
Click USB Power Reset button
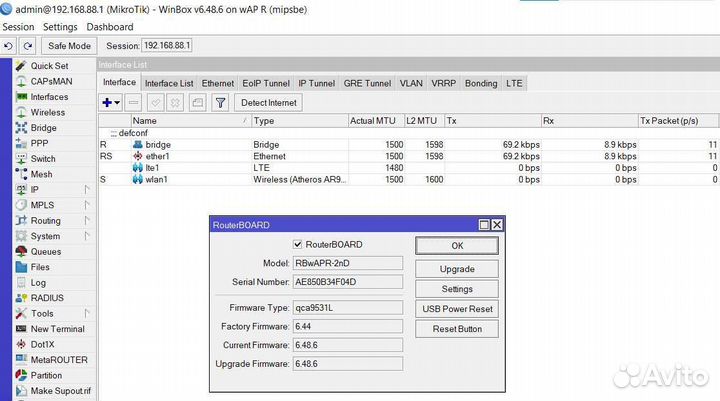coord(457,309)
